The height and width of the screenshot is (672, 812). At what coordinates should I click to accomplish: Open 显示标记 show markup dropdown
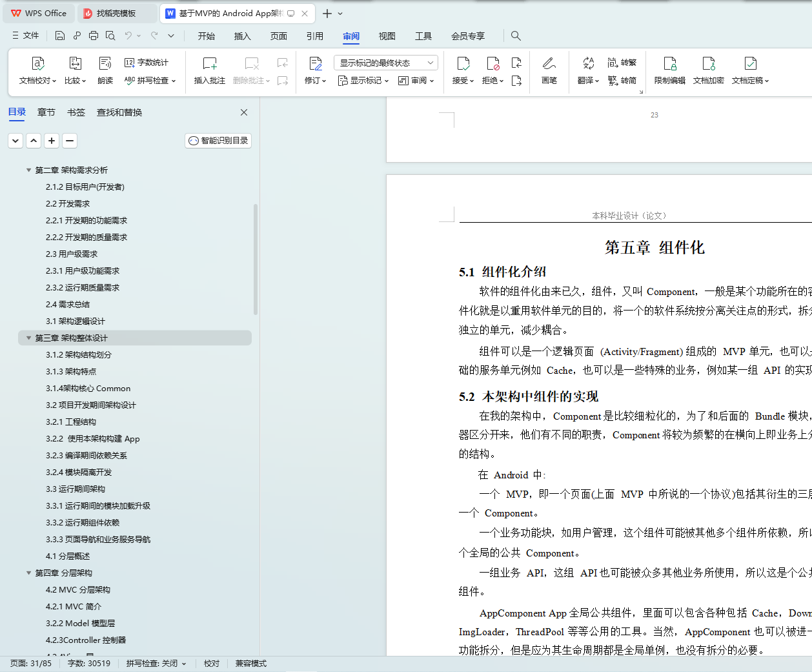click(363, 81)
